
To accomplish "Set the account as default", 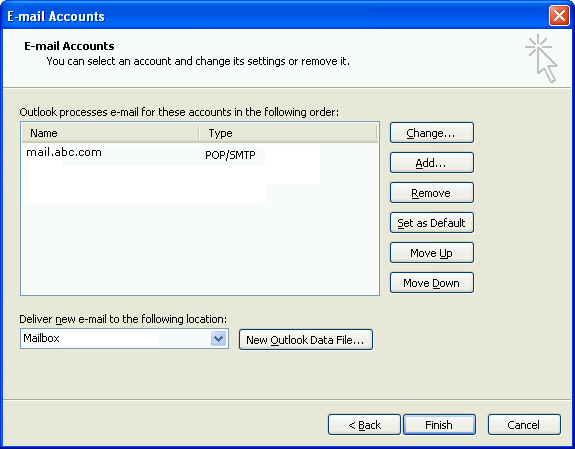I will point(432,223).
